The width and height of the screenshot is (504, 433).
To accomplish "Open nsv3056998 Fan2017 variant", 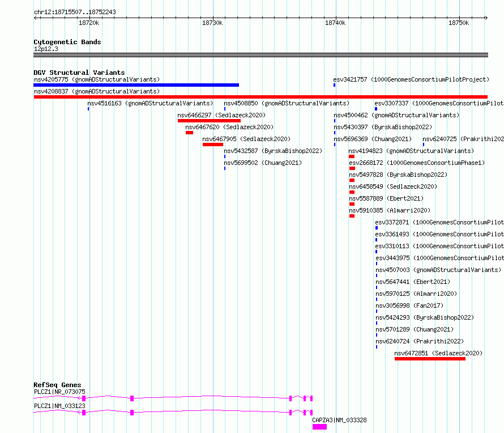I will click(x=409, y=305).
